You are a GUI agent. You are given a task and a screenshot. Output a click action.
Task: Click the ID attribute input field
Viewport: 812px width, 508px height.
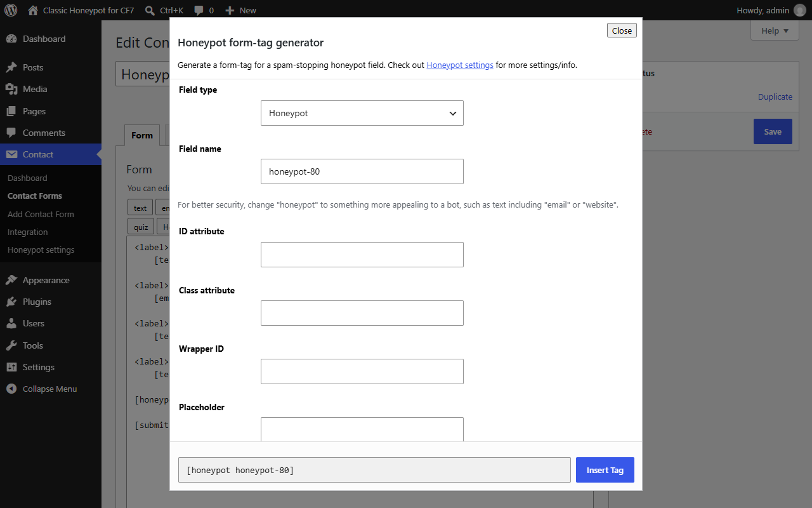(362, 255)
